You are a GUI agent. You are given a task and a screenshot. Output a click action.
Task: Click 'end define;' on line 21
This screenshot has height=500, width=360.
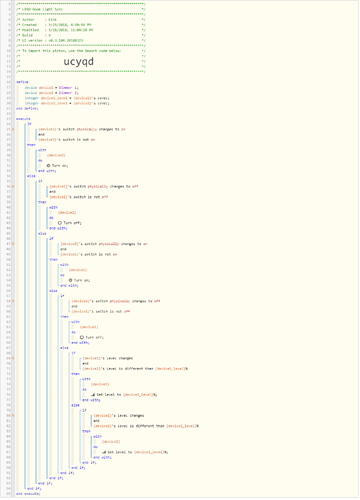27,108
